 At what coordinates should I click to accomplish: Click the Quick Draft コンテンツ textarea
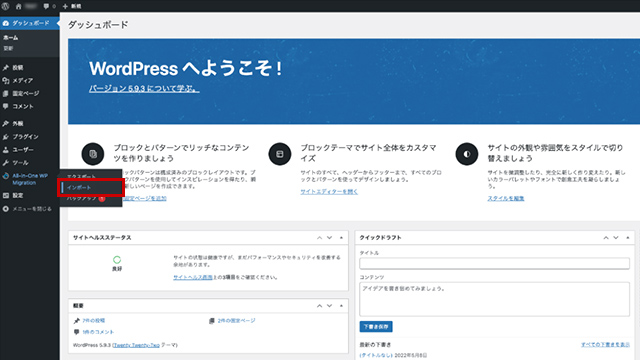[x=494, y=299]
